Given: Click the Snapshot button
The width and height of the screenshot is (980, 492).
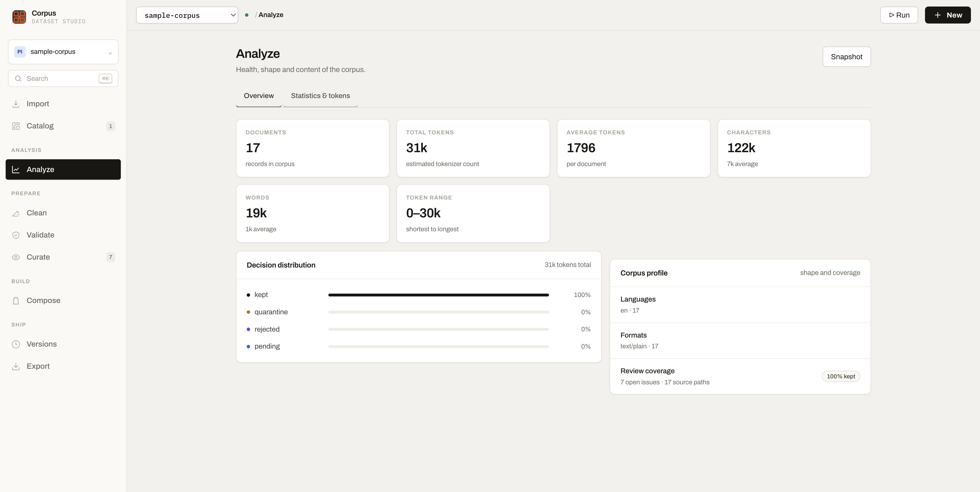Looking at the screenshot, I should click(x=846, y=57).
